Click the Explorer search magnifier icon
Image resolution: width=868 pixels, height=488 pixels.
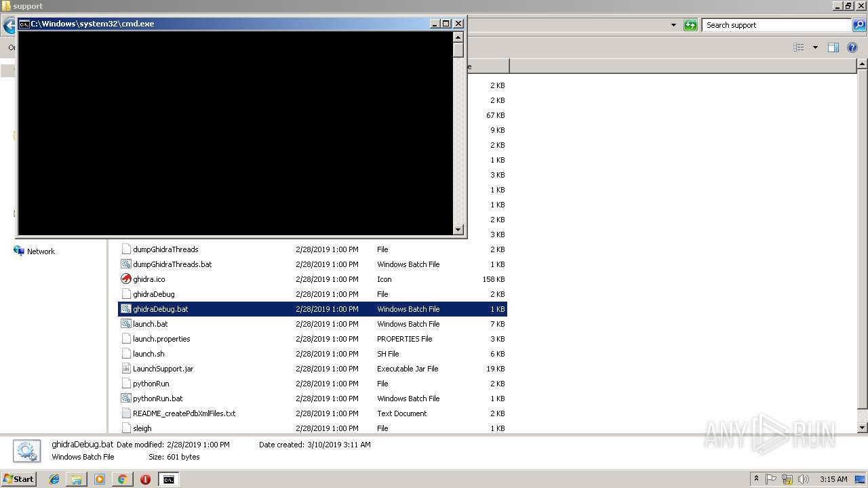(x=859, y=25)
